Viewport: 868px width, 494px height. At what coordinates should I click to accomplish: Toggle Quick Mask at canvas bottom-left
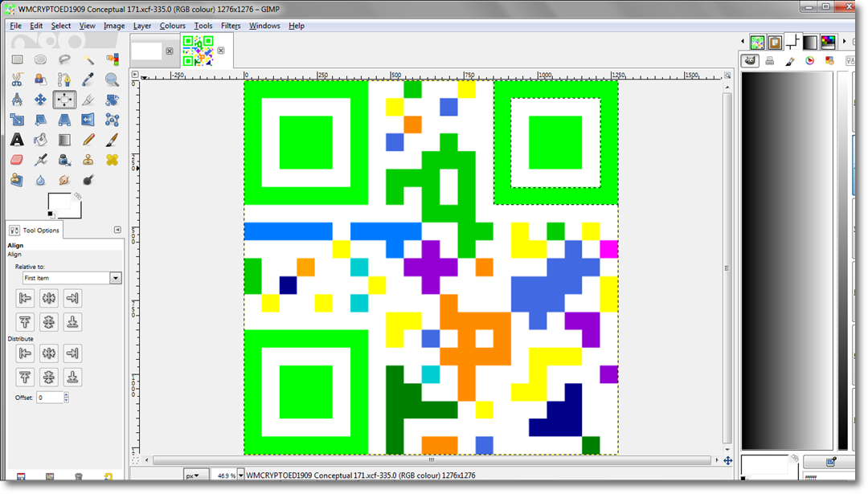click(135, 460)
